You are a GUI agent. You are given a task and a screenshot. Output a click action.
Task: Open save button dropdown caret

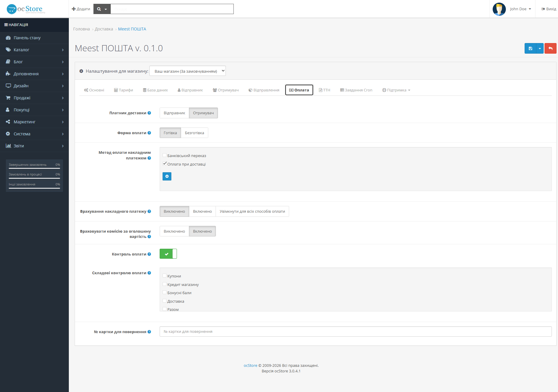540,48
